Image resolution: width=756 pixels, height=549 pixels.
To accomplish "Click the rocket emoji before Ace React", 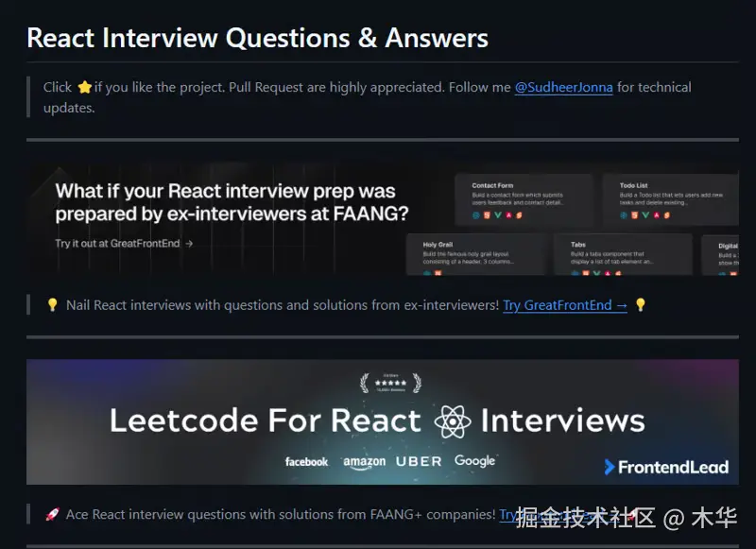I will click(x=53, y=514).
